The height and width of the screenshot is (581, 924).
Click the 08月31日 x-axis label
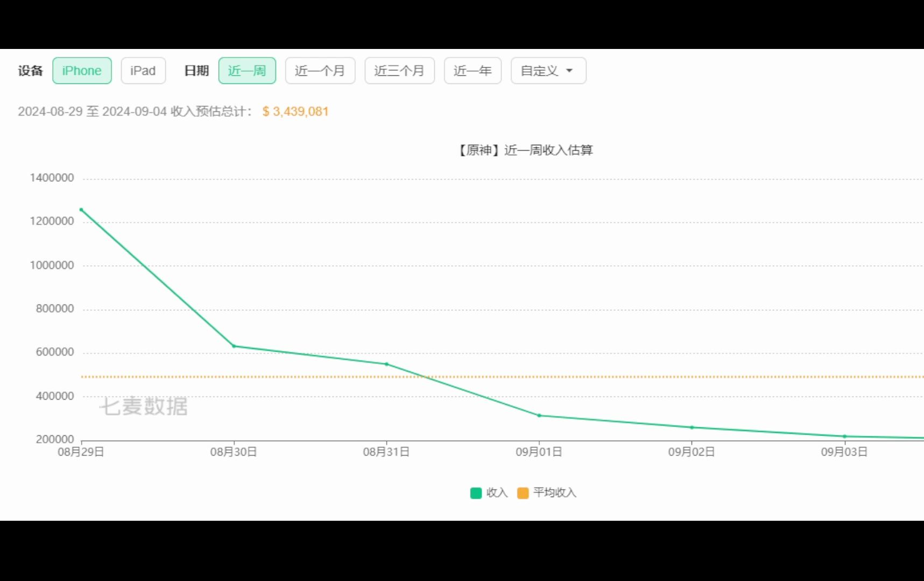[386, 452]
